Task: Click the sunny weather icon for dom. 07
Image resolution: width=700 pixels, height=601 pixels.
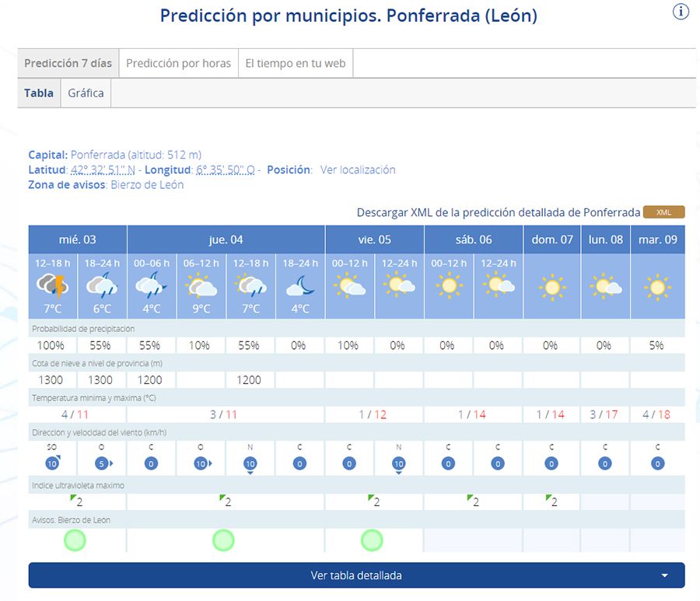Action: pyautogui.click(x=551, y=287)
